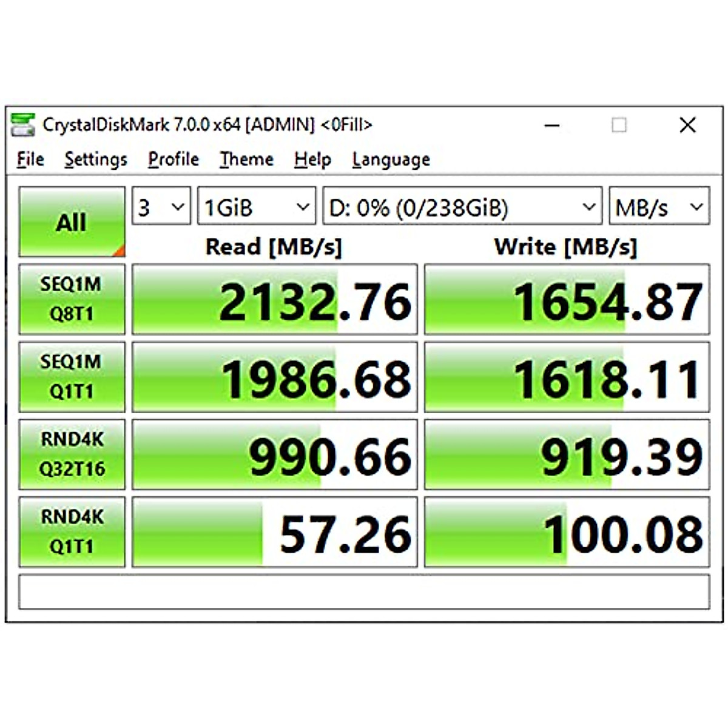Viewport: 728px width, 728px height.
Task: Click the SEQ1M Q8T1 read result 2132.76
Action: click(275, 300)
